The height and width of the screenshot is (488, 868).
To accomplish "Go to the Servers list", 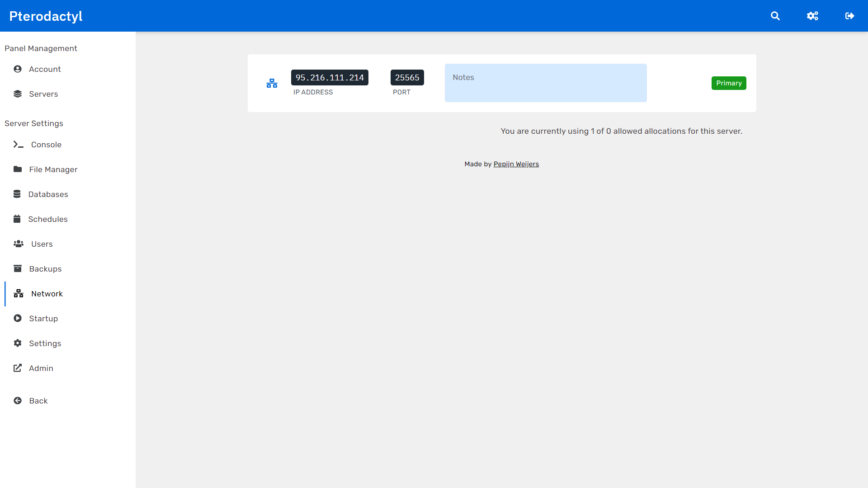I will pyautogui.click(x=43, y=94).
